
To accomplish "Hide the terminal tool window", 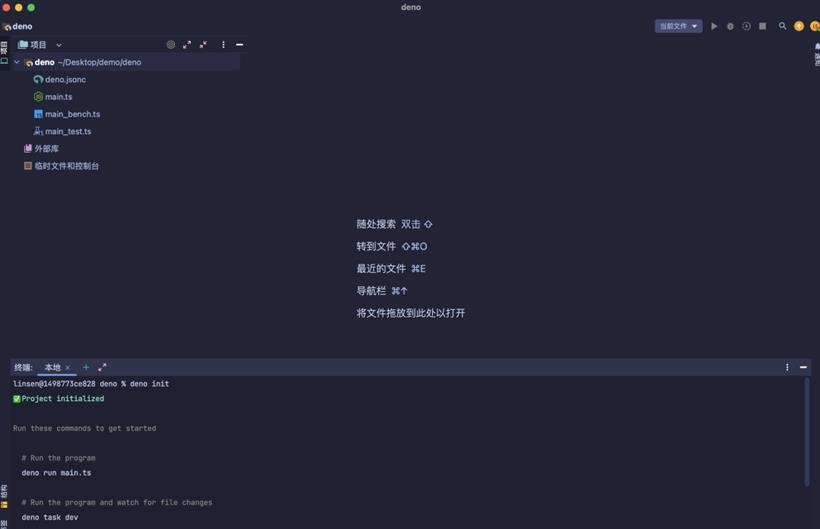I will click(803, 367).
